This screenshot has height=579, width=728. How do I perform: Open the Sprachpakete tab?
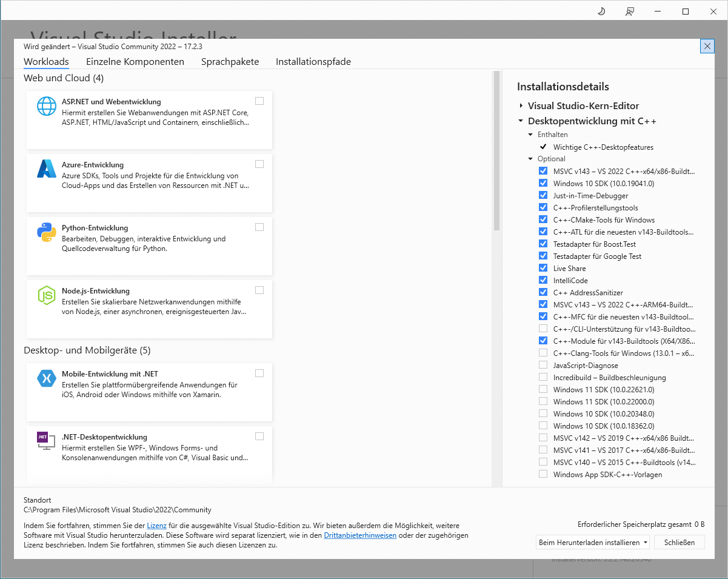[230, 62]
